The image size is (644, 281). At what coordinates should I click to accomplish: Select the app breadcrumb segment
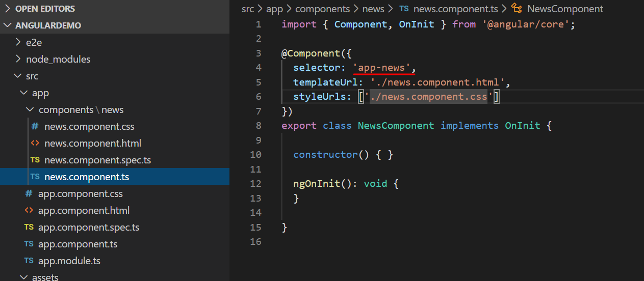point(274,9)
